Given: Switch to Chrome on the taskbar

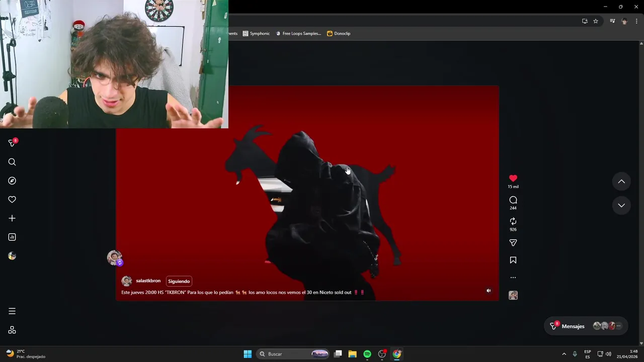Looking at the screenshot, I should [397, 354].
